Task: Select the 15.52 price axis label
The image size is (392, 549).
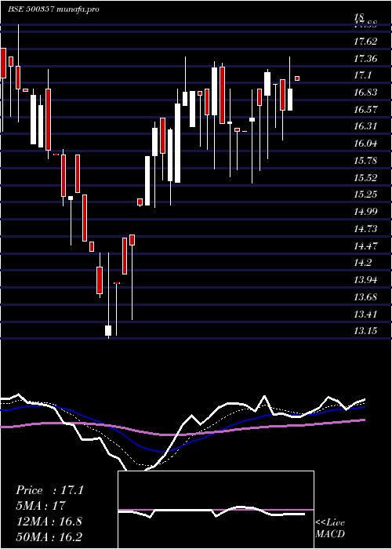Action: point(365,177)
